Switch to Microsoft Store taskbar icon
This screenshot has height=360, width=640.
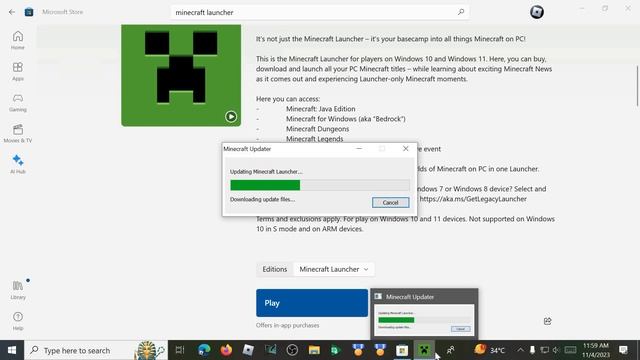[402, 350]
